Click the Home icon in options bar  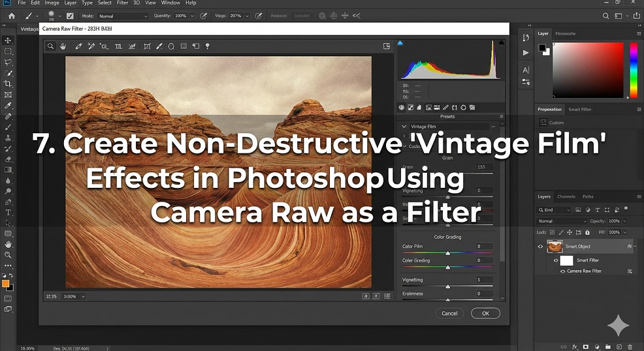[12, 16]
